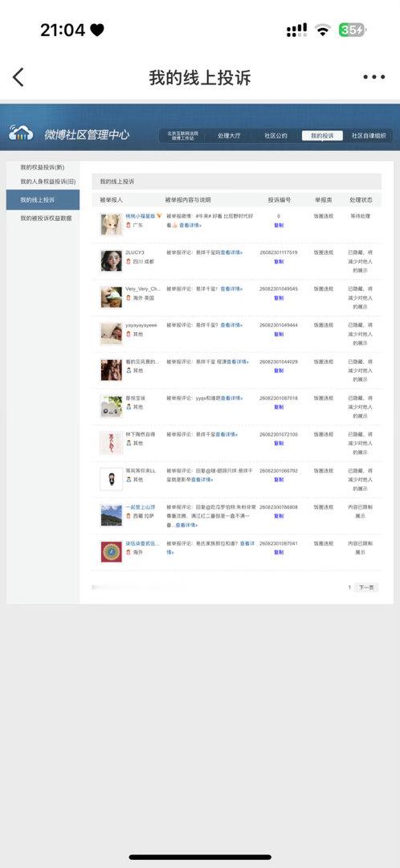This screenshot has width=400, height=868.
Task: Click page number 1 in pagination
Action: point(349,588)
